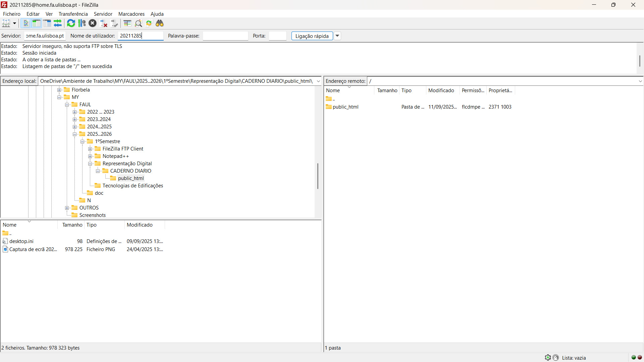The height and width of the screenshot is (362, 644).
Task: Open the directory listing filters icon
Action: pos(127,23)
